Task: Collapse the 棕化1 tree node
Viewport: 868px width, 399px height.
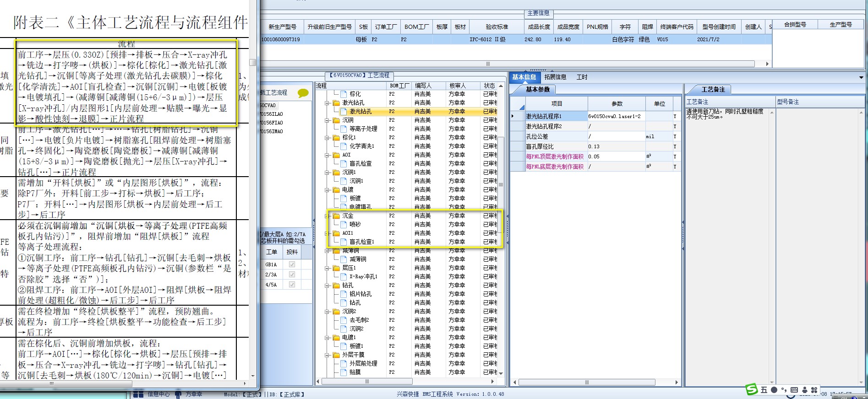Action: tap(328, 138)
